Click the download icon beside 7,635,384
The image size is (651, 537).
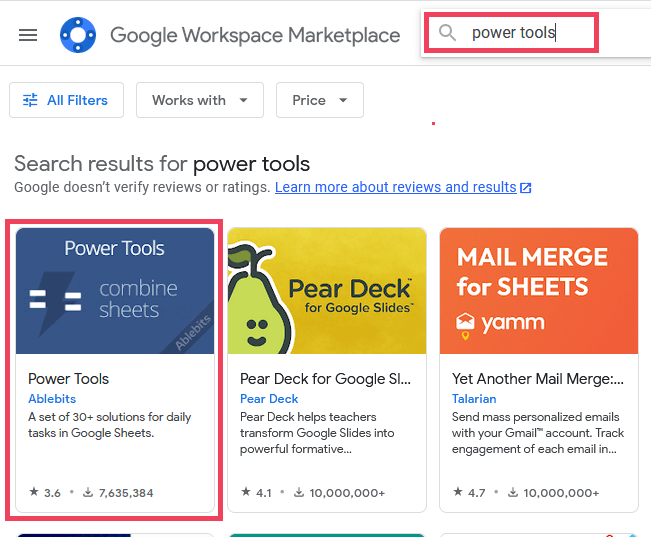pos(88,493)
